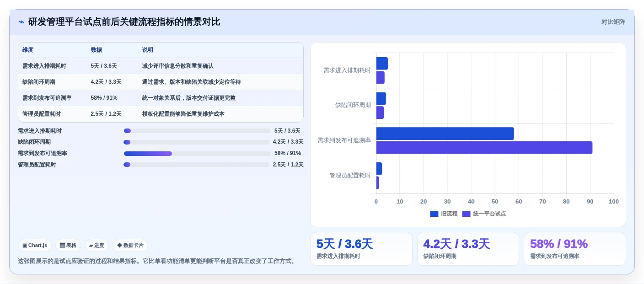Click the 对比矩阵 label in the header

pyautogui.click(x=613, y=22)
